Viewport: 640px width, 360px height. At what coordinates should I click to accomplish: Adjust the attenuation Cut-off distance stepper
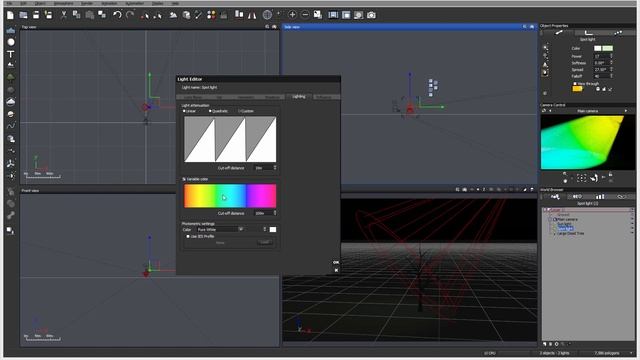pyautogui.click(x=275, y=168)
